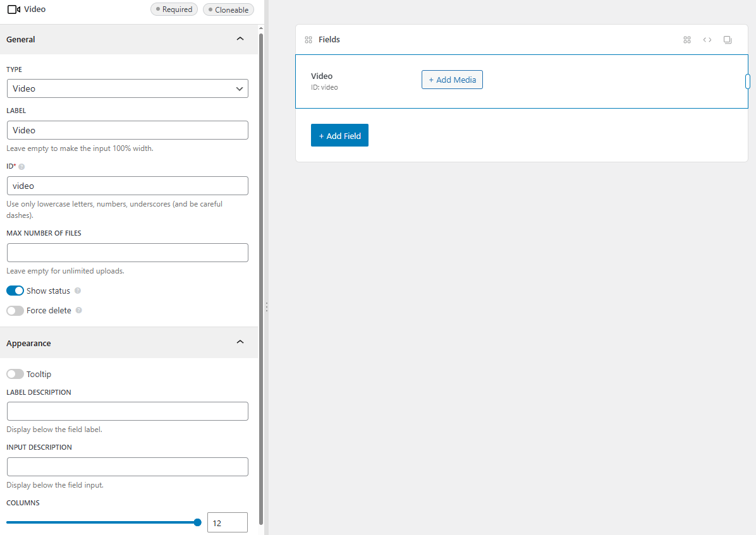This screenshot has width=756, height=535.
Task: Toggle the Required pill option
Action: 174,9
